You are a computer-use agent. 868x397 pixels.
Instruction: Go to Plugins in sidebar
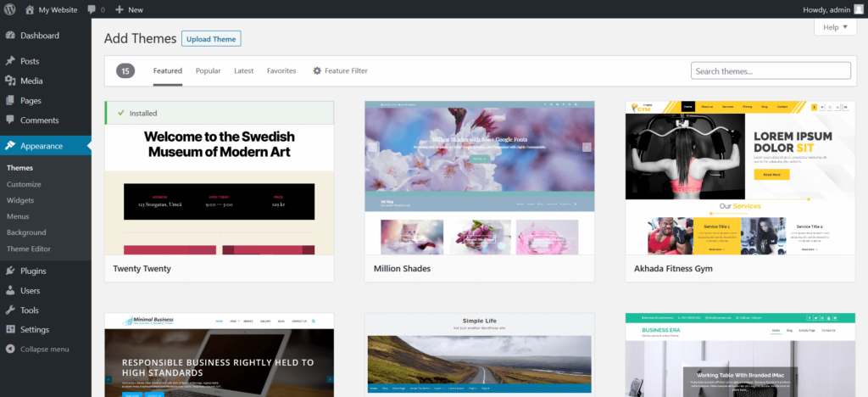tap(33, 271)
